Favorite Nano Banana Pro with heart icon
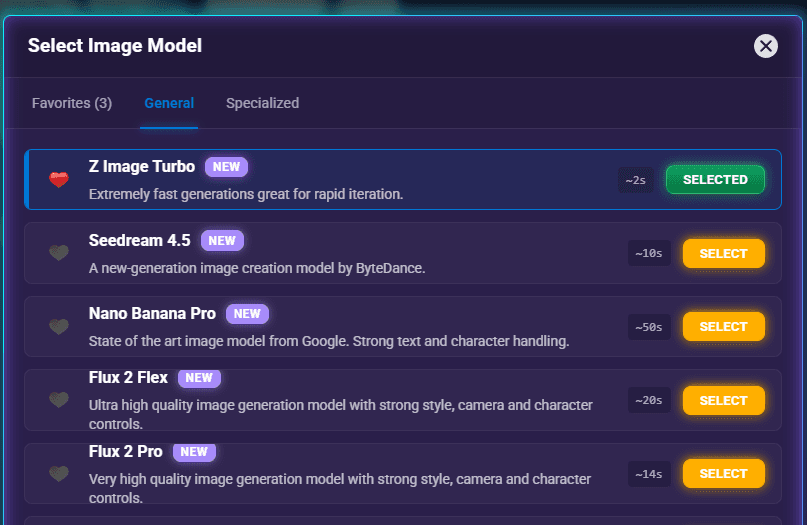Image resolution: width=807 pixels, height=525 pixels. (59, 326)
